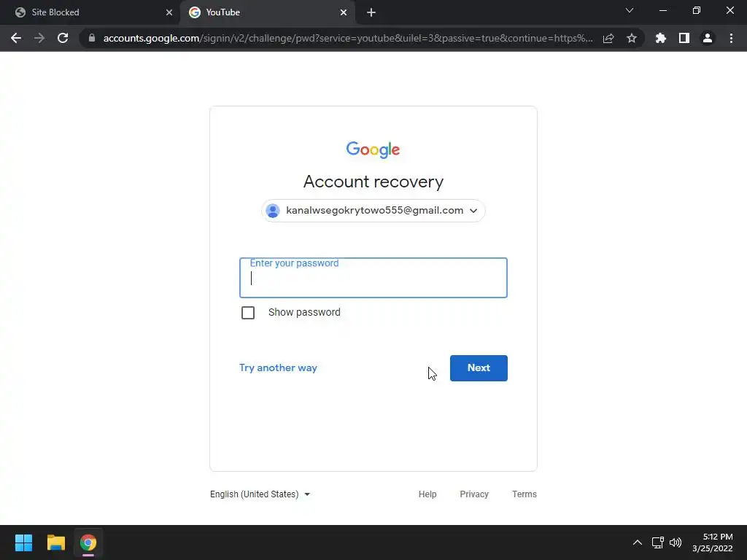The image size is (747, 560).
Task: Launch File Explorer from taskbar
Action: [55, 542]
